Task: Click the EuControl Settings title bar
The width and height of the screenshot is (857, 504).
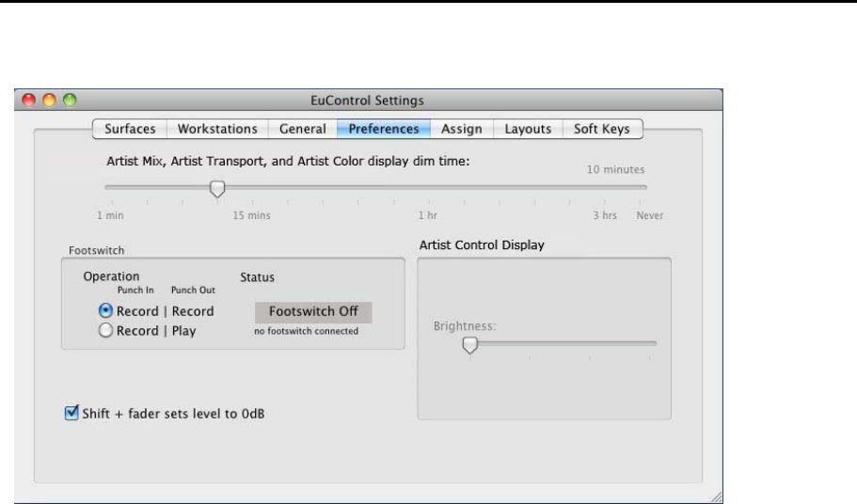Action: [x=367, y=101]
